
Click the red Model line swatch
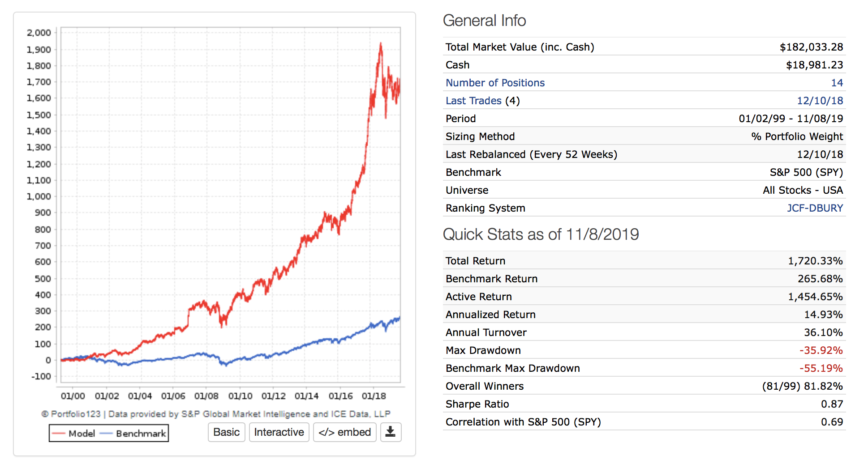(59, 434)
